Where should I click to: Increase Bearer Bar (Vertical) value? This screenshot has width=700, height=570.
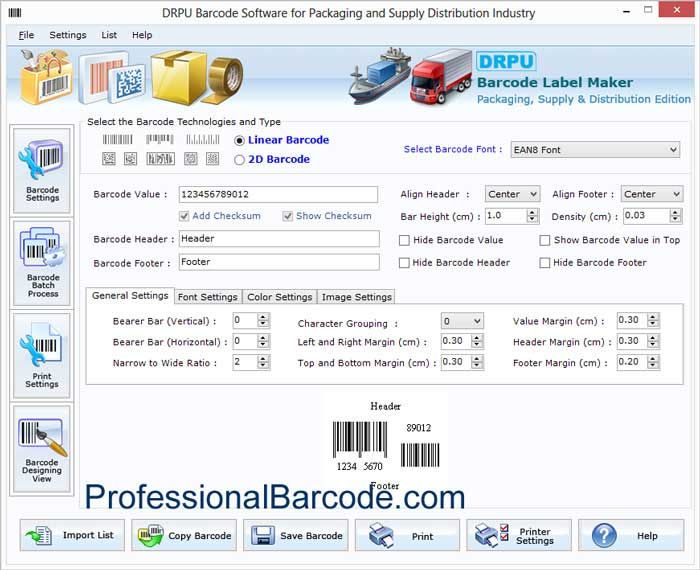(x=263, y=317)
